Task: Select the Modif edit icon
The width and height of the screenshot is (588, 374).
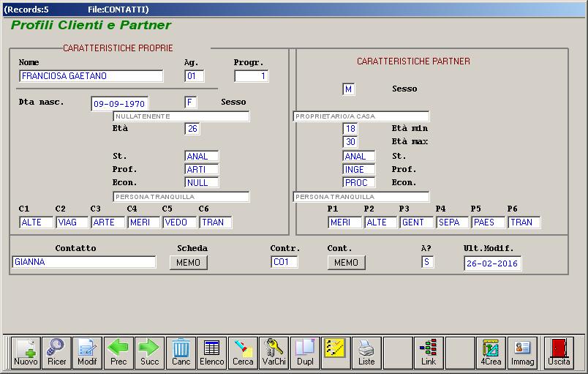Action: coord(87,353)
